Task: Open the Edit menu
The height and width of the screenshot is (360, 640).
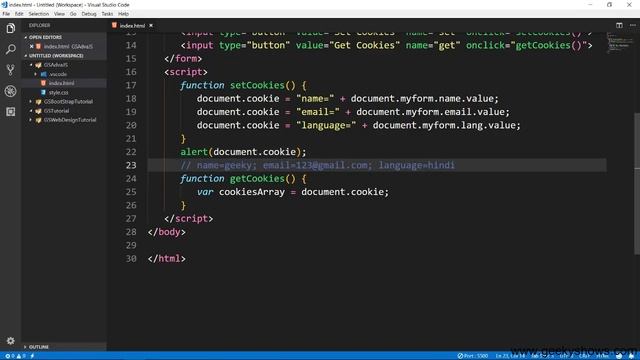Action: pyautogui.click(x=19, y=14)
